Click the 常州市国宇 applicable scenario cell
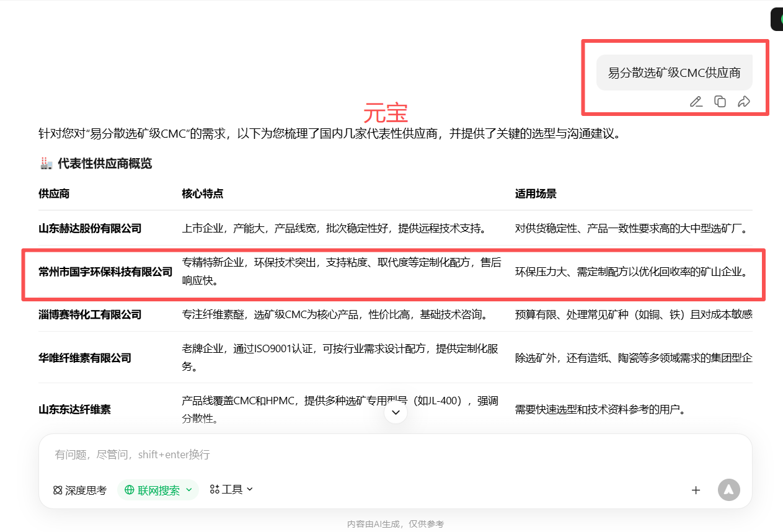 pyautogui.click(x=634, y=272)
